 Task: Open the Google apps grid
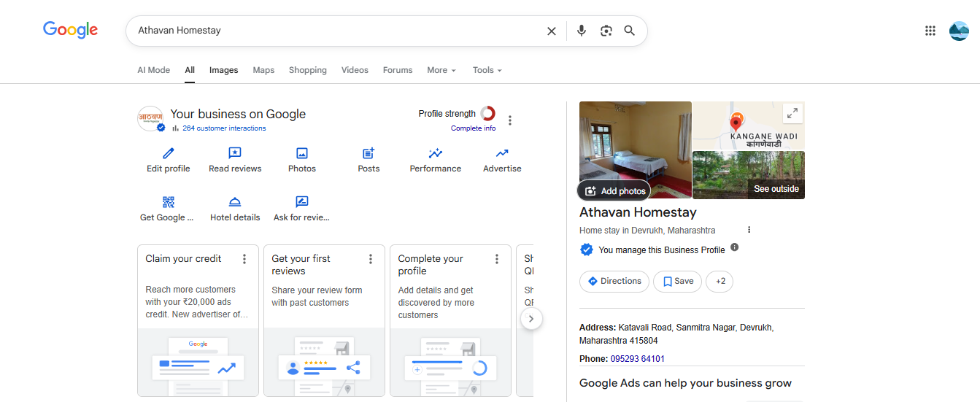930,31
